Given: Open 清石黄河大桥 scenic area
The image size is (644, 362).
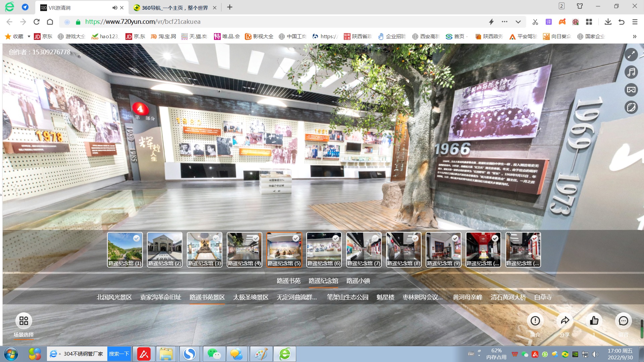Looking at the screenshot, I should pyautogui.click(x=508, y=297).
